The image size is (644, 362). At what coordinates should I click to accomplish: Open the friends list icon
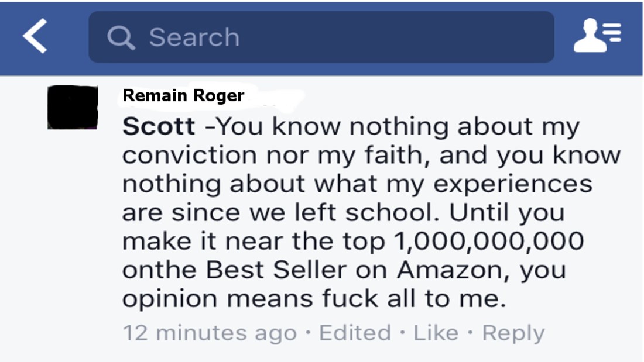pos(597,36)
